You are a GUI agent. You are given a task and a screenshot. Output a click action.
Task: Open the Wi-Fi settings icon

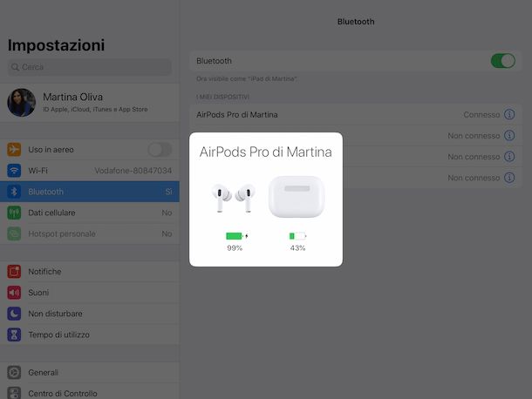(x=14, y=171)
